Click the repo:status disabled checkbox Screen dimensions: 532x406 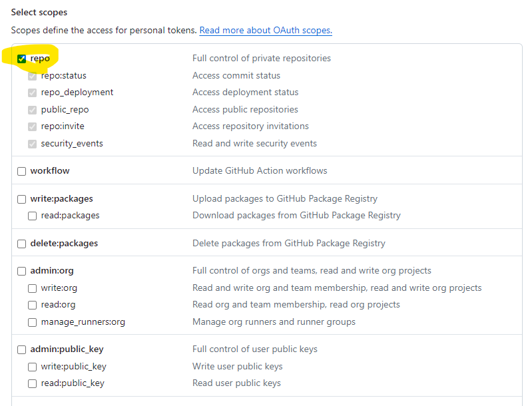[33, 76]
